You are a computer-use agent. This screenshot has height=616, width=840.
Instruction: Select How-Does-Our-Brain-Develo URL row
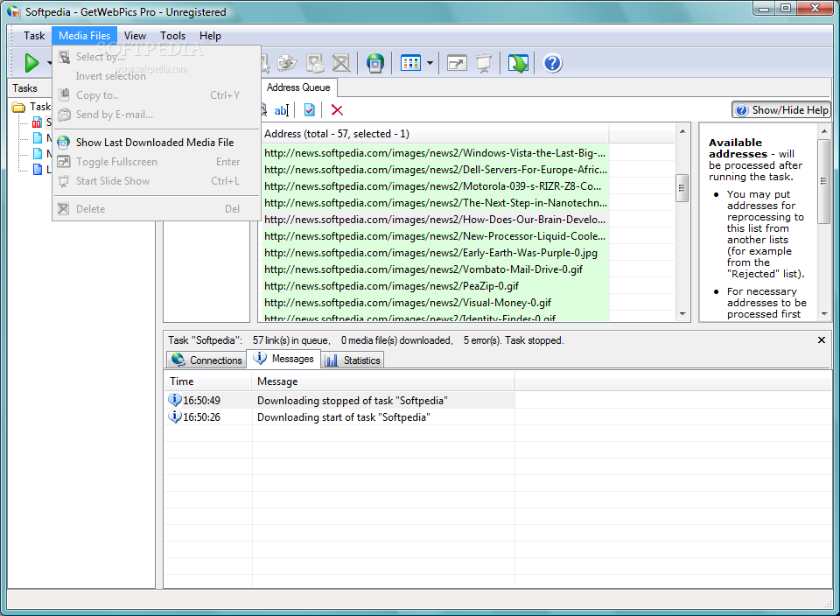435,220
